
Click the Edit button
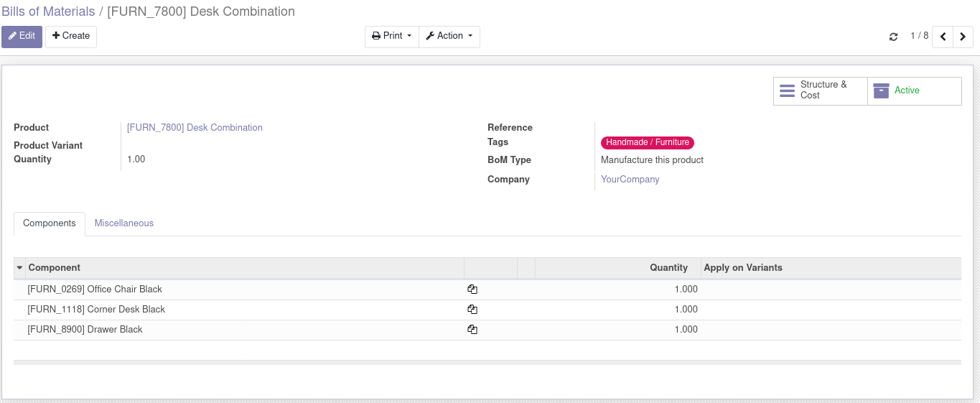22,36
